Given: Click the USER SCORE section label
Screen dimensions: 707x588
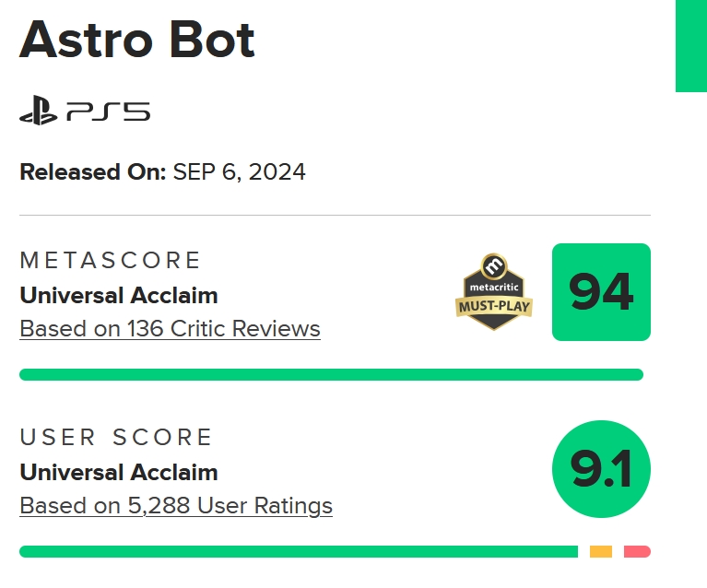Looking at the screenshot, I should tap(116, 437).
